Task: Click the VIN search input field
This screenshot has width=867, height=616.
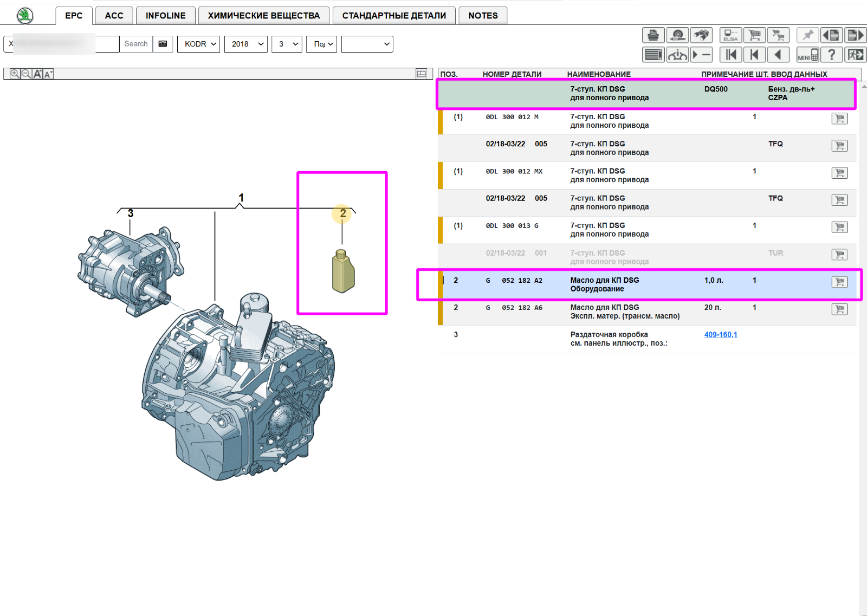Action: tap(61, 44)
